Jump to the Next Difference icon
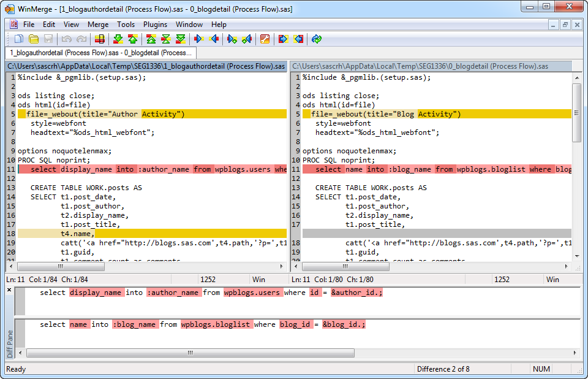The image size is (588, 379). [x=118, y=39]
